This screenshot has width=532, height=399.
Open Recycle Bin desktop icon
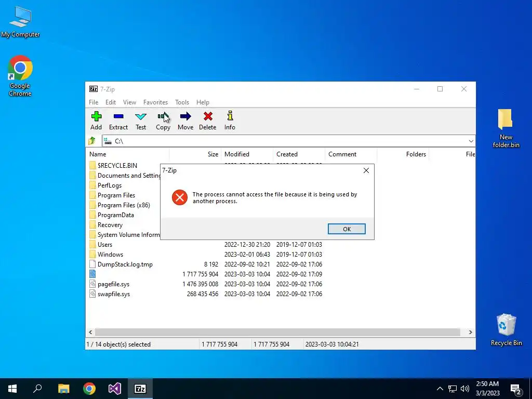pos(506,330)
